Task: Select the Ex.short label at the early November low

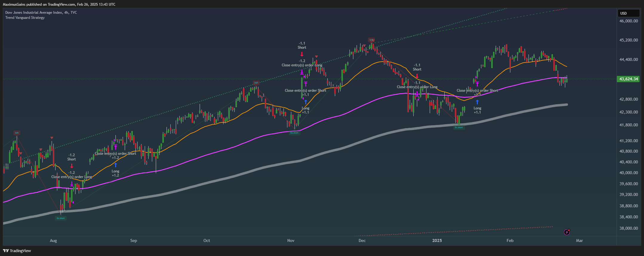Action: [x=295, y=133]
